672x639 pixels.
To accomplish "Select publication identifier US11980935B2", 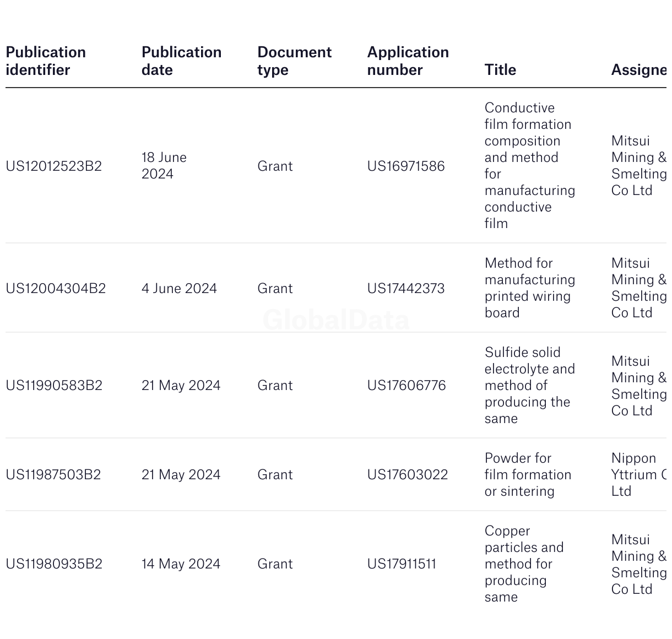I will tap(54, 564).
